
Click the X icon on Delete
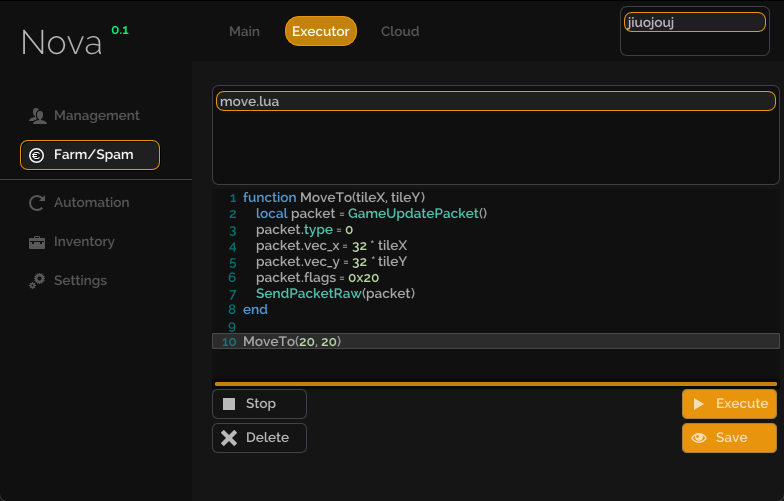229,438
